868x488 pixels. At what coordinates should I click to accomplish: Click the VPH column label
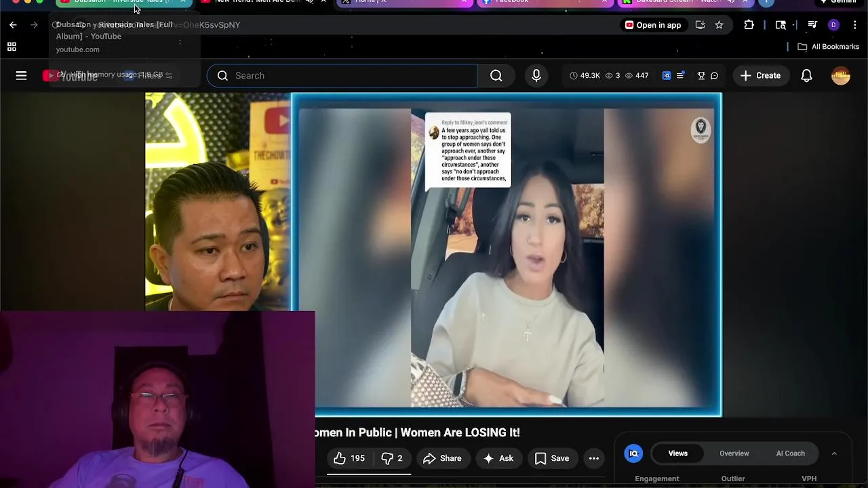tap(809, 479)
